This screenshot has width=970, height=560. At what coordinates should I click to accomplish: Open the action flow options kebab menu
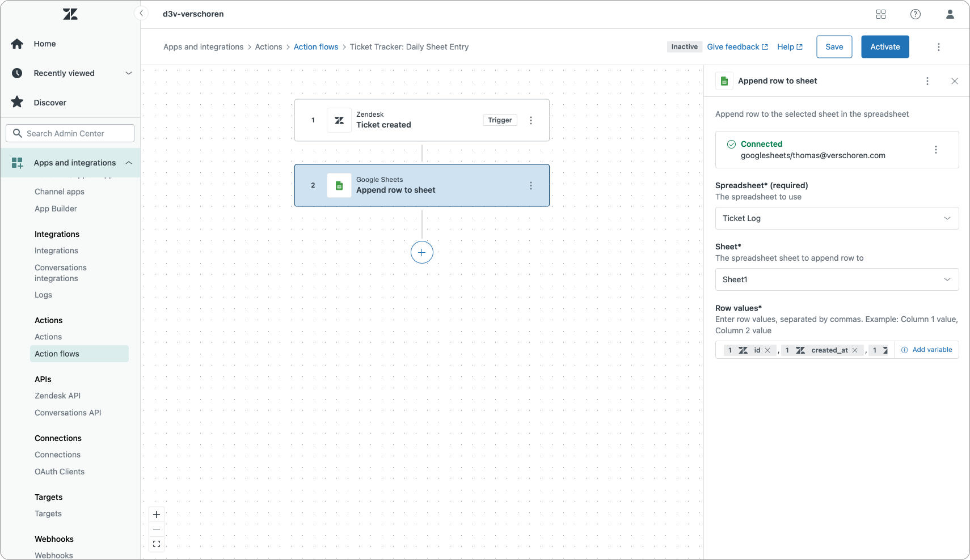pyautogui.click(x=939, y=47)
